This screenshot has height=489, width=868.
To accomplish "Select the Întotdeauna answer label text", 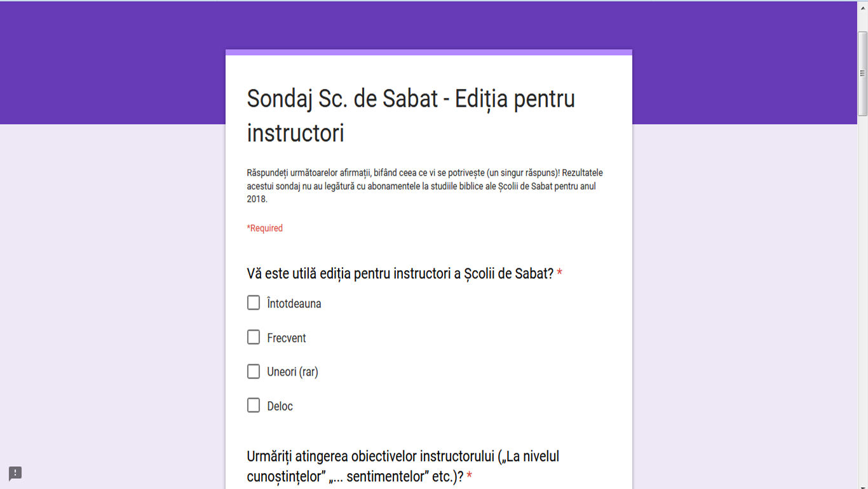I will [x=294, y=304].
